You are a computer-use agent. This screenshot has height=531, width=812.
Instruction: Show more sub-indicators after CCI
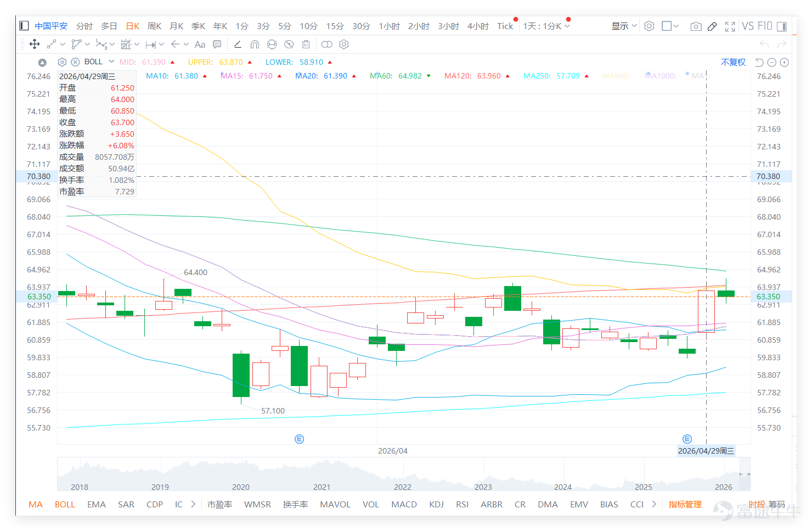654,504
